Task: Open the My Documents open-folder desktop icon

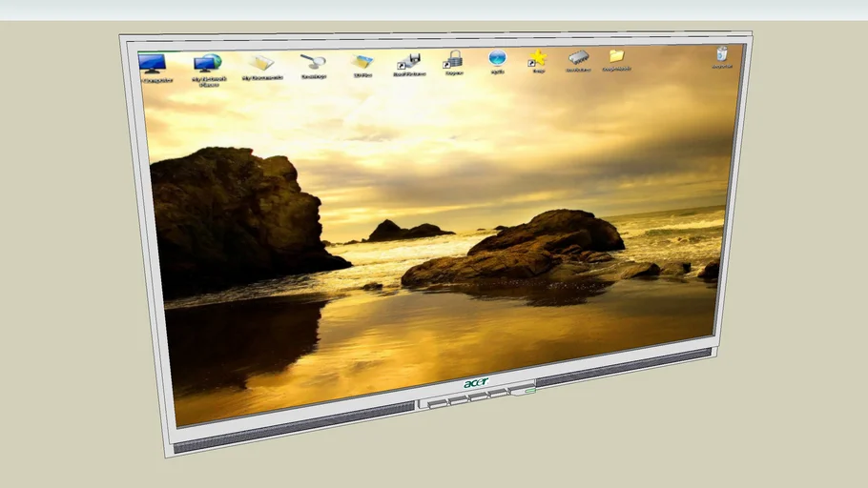Action: coord(261,63)
